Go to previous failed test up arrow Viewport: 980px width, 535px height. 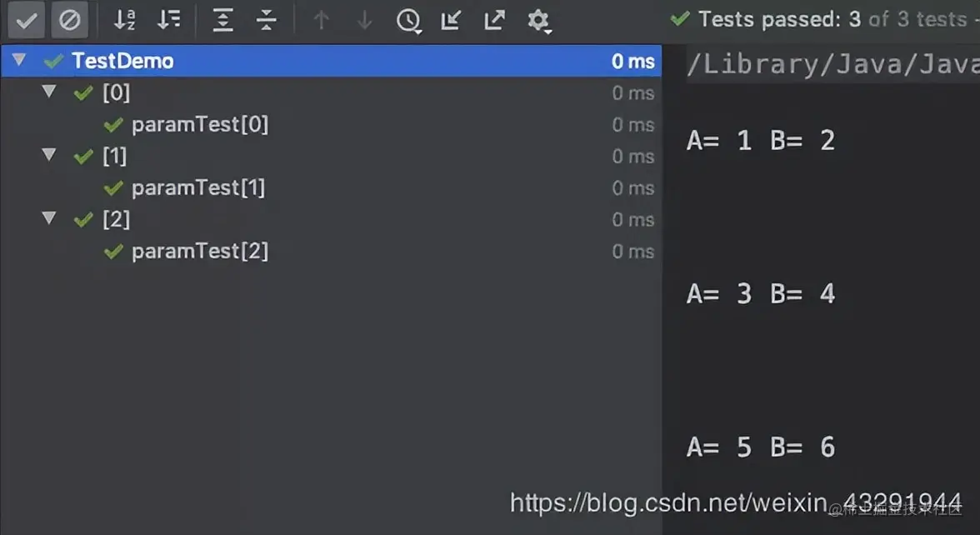tap(322, 21)
